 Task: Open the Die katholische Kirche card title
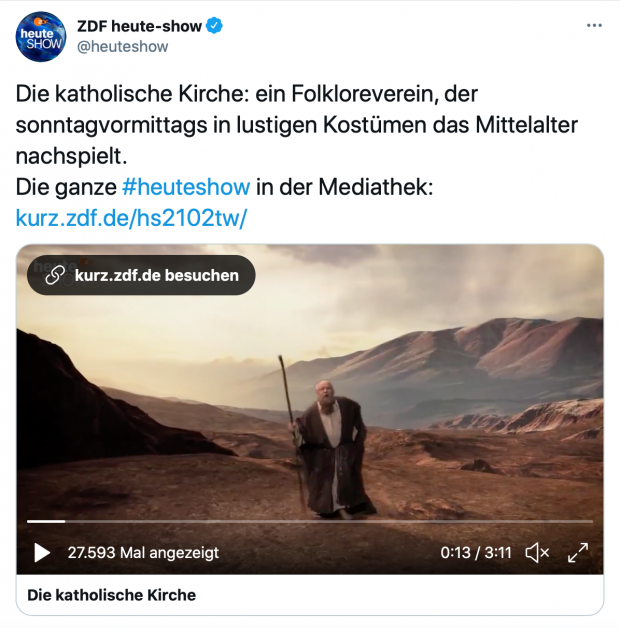tap(111, 595)
